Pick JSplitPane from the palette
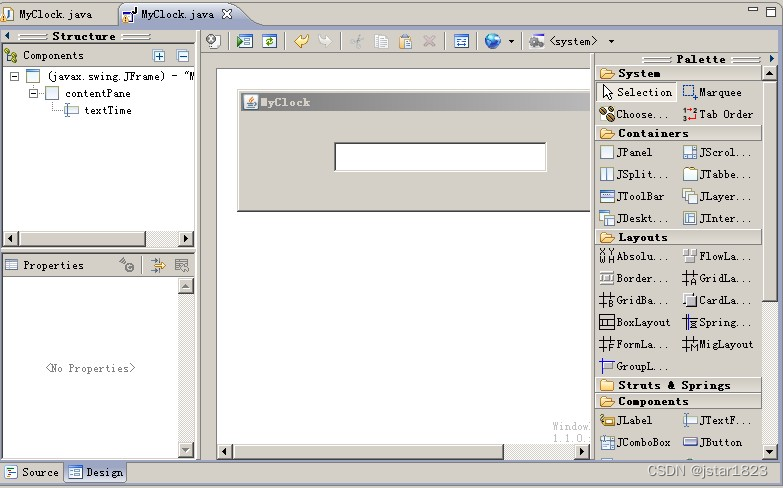The image size is (783, 488). tap(633, 174)
